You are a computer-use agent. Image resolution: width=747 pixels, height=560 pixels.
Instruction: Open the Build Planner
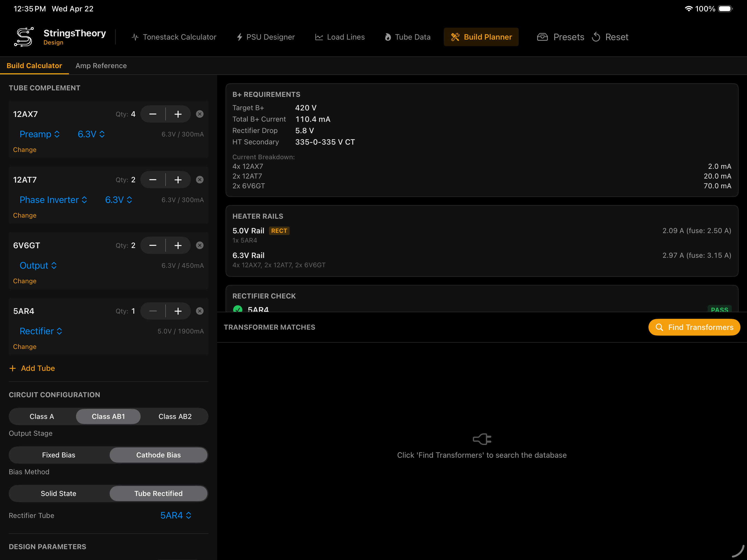[481, 37]
